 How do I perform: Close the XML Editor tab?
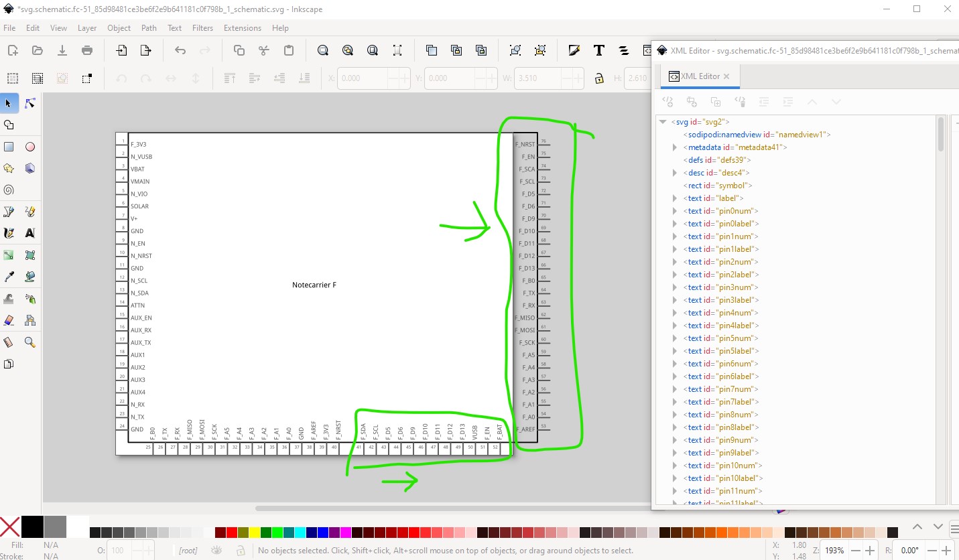pos(727,76)
